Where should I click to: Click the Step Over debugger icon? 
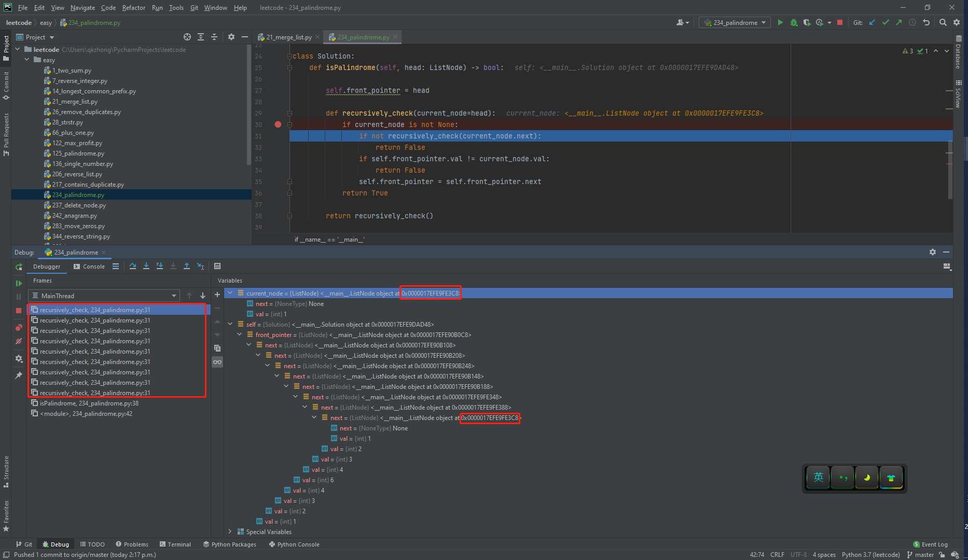click(x=133, y=266)
